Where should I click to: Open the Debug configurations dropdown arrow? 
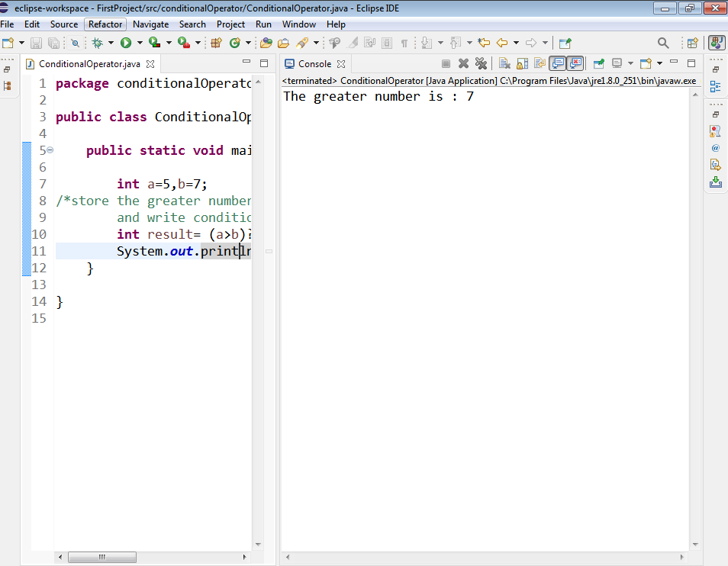pyautogui.click(x=111, y=43)
